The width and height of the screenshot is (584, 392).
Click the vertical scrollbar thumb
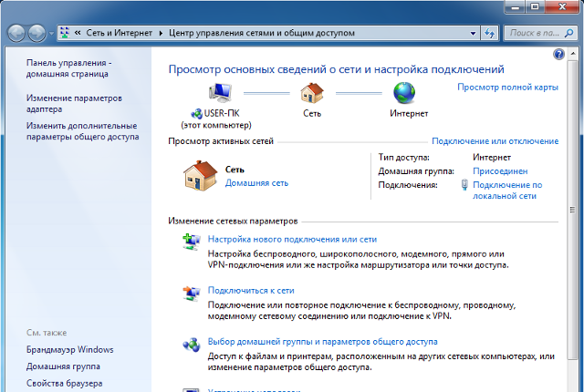(x=572, y=210)
